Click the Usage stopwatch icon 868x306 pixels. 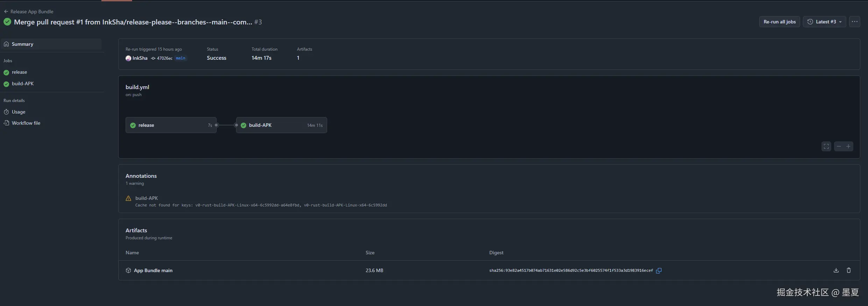[x=6, y=112]
